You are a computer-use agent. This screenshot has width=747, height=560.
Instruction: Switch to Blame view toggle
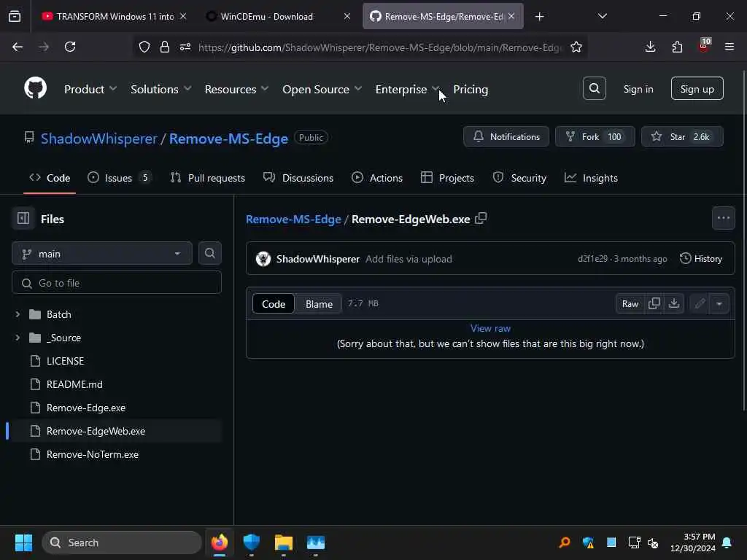319,304
